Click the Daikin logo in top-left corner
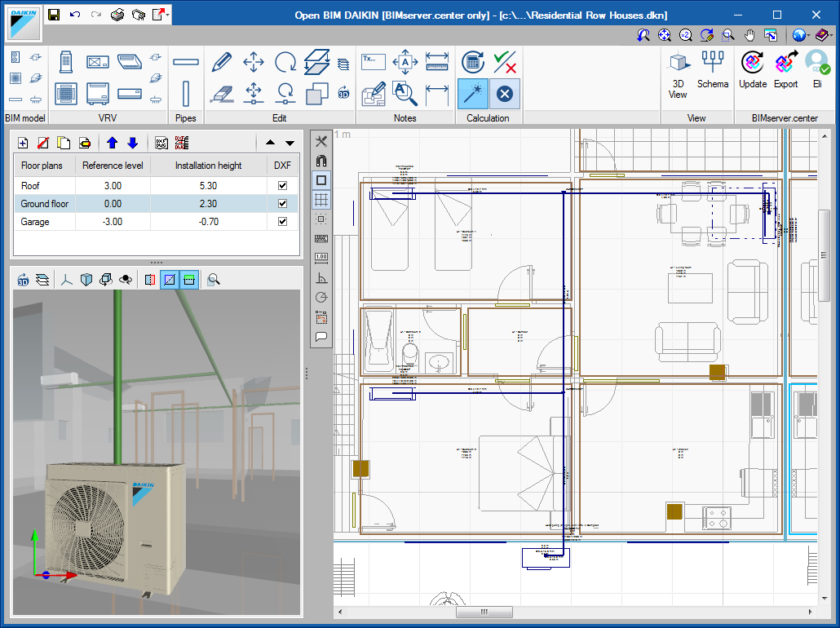840x628 pixels. click(x=24, y=24)
